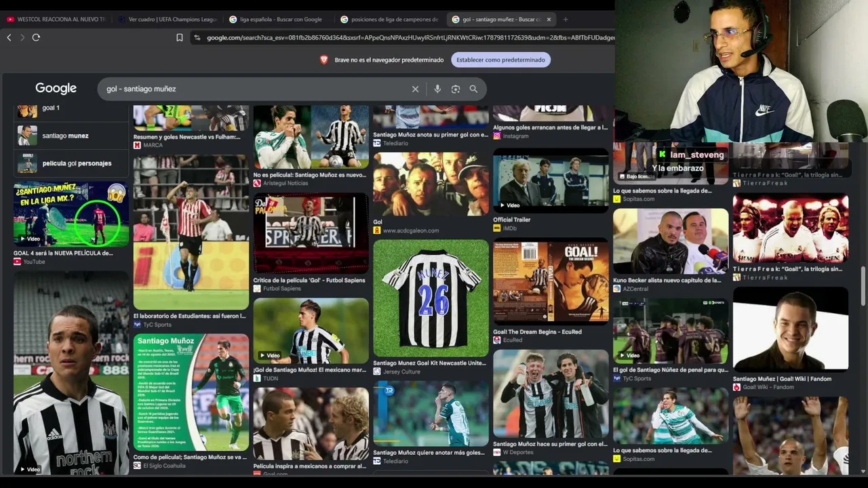
Task: Open a new browser tab
Action: tap(566, 19)
